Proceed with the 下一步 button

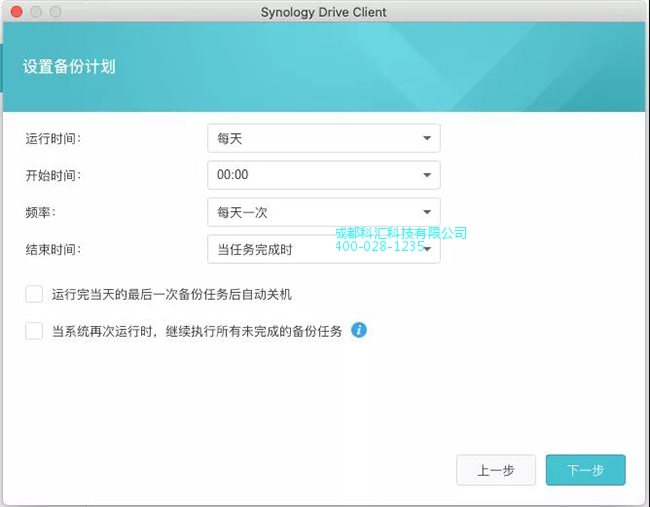[585, 470]
